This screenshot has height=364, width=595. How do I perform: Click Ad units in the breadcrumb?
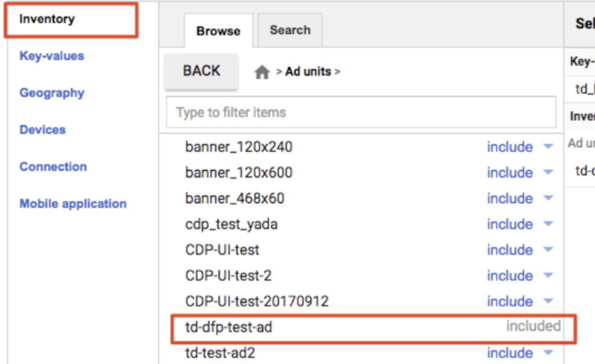(x=308, y=72)
